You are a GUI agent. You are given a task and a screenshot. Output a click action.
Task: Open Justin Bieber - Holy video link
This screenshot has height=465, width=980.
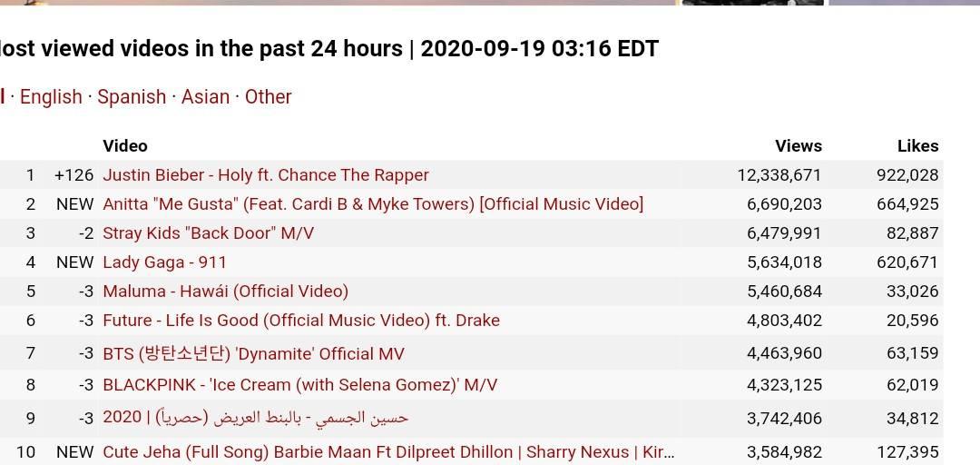[266, 175]
